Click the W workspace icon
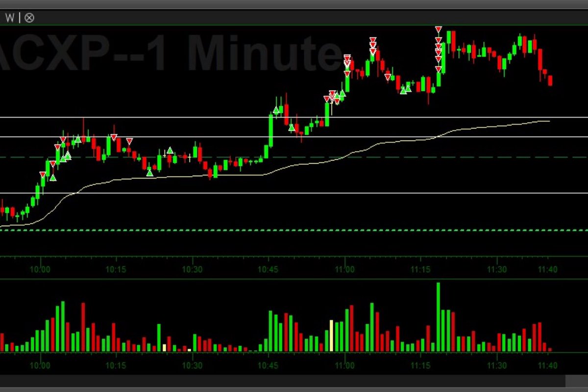This screenshot has height=392, width=588. [x=9, y=18]
